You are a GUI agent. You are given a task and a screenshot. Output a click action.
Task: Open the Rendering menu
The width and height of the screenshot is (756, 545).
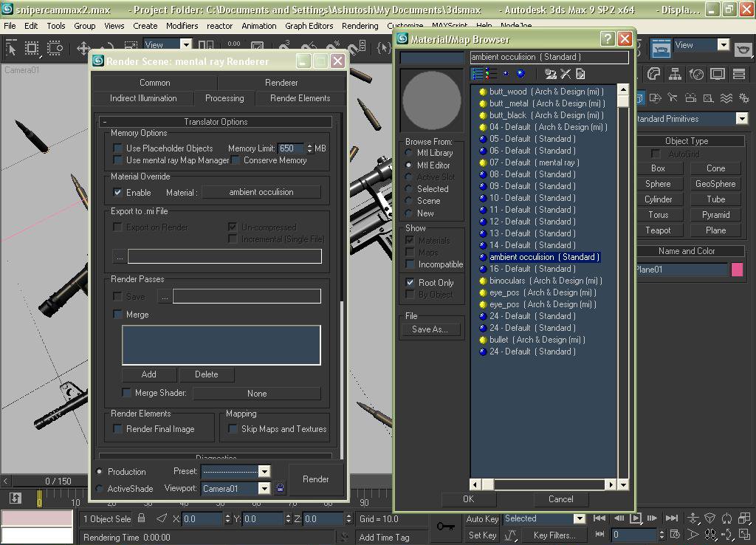click(x=360, y=26)
